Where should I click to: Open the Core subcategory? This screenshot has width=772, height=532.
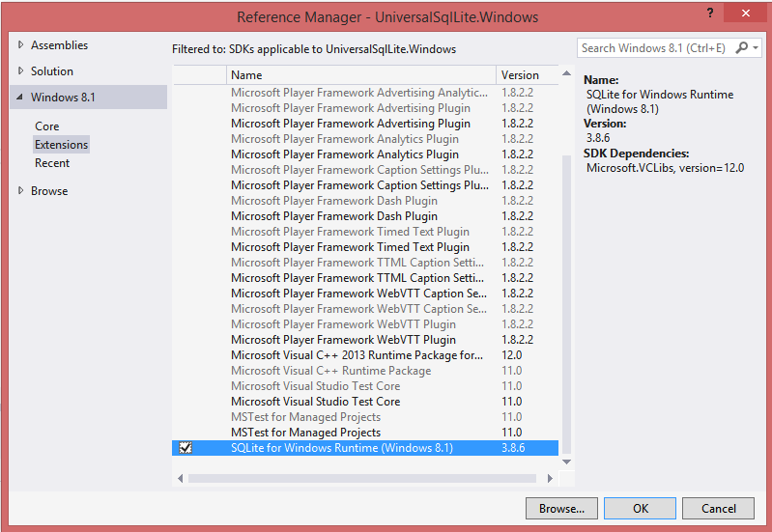click(x=46, y=126)
